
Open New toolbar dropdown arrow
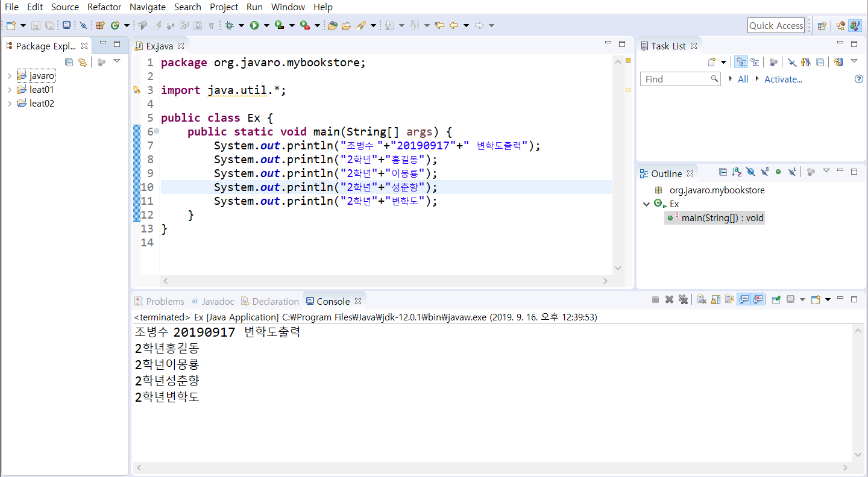coord(23,25)
